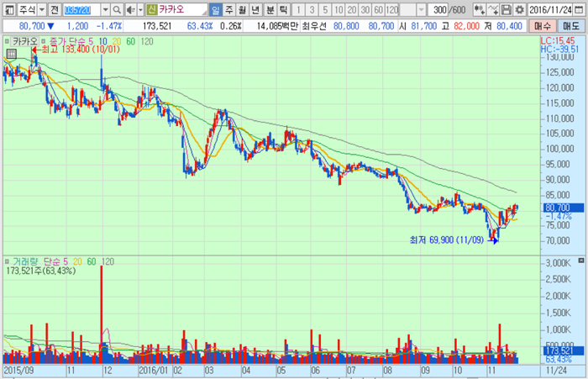The image size is (588, 379).
Task: Click the side panel toggle icon at top-left
Action: (x=9, y=10)
